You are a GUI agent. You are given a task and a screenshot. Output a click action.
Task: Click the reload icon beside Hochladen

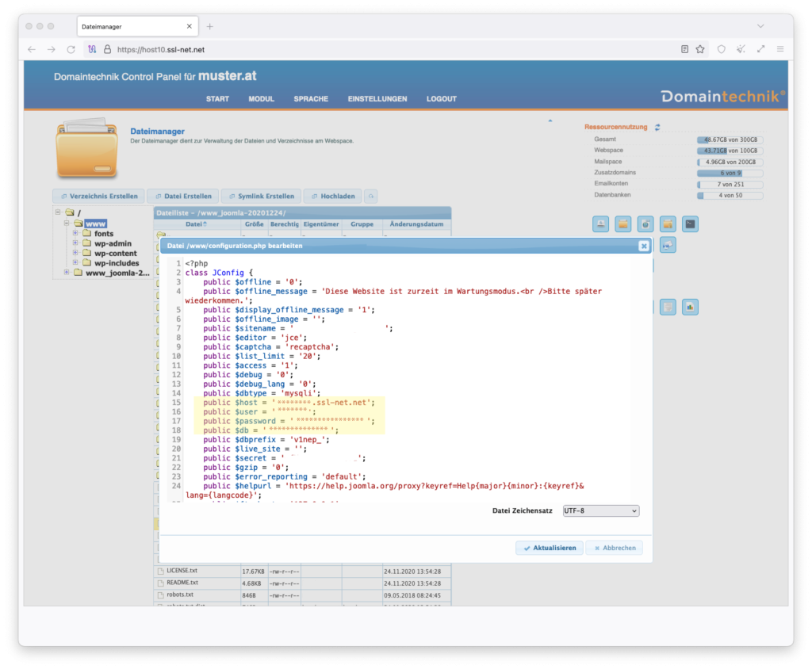[x=370, y=196]
